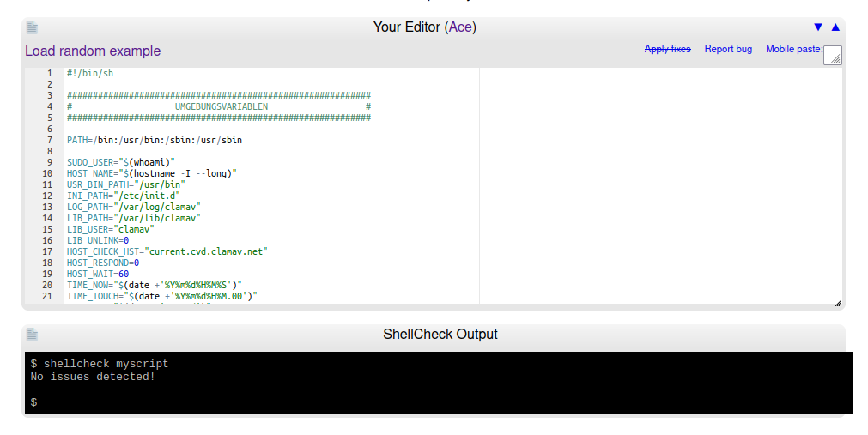Open the Ace link in editor title

[x=460, y=27]
